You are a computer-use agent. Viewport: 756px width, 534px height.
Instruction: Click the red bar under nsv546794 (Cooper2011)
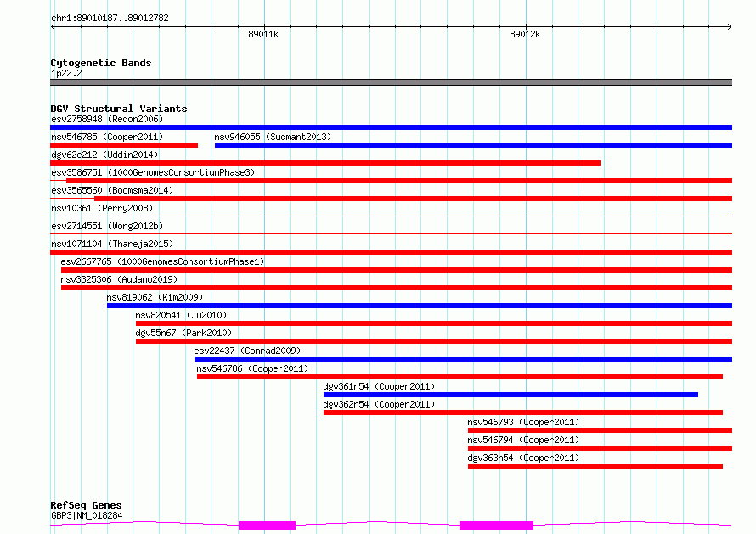(x=601, y=448)
